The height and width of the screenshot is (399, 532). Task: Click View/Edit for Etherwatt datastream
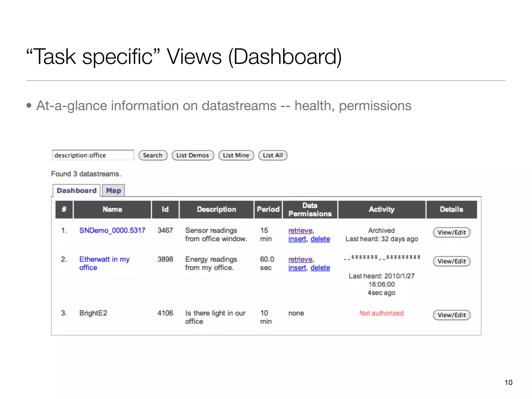[x=451, y=261]
